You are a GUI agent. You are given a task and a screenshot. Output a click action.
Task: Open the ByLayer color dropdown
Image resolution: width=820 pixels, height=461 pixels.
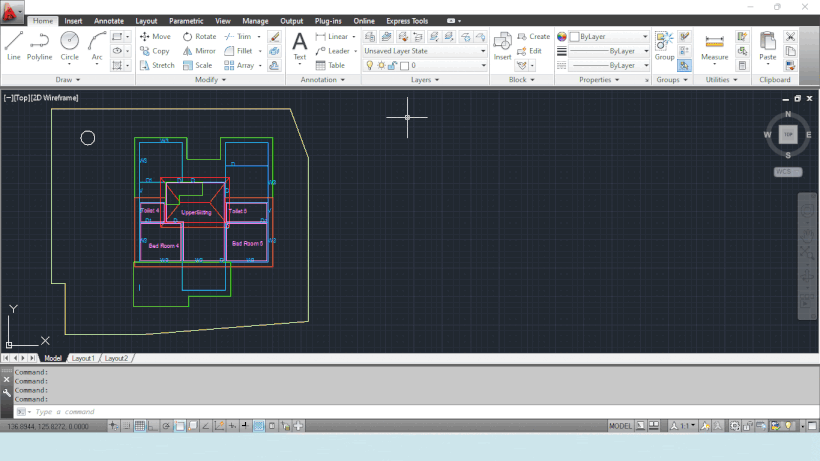point(608,36)
